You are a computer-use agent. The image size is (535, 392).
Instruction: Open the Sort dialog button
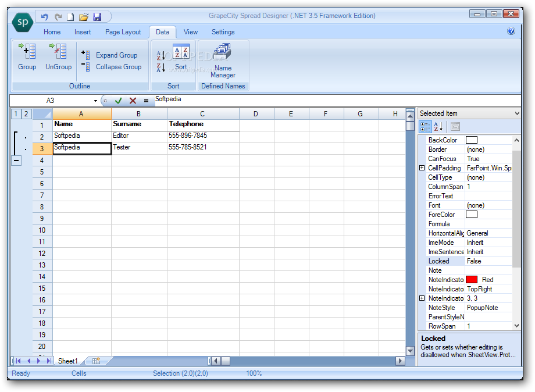181,56
